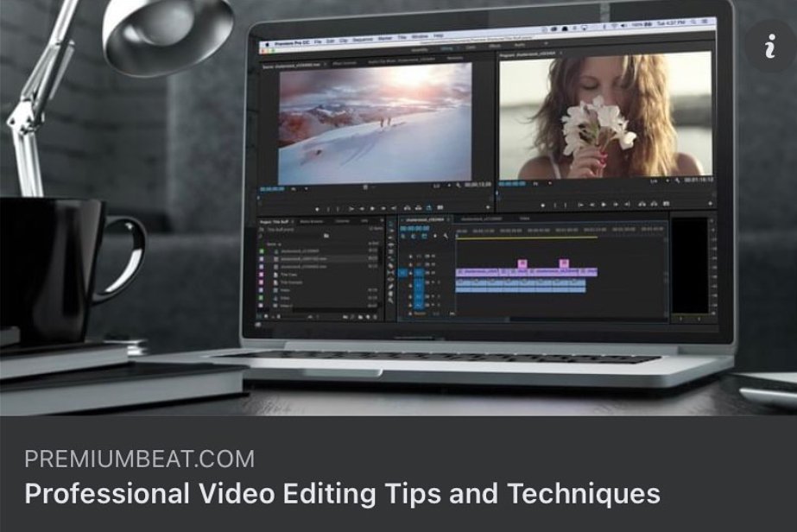Click the Source monitor blue timecode
The width and height of the screenshot is (797, 532).
pyautogui.click(x=272, y=188)
